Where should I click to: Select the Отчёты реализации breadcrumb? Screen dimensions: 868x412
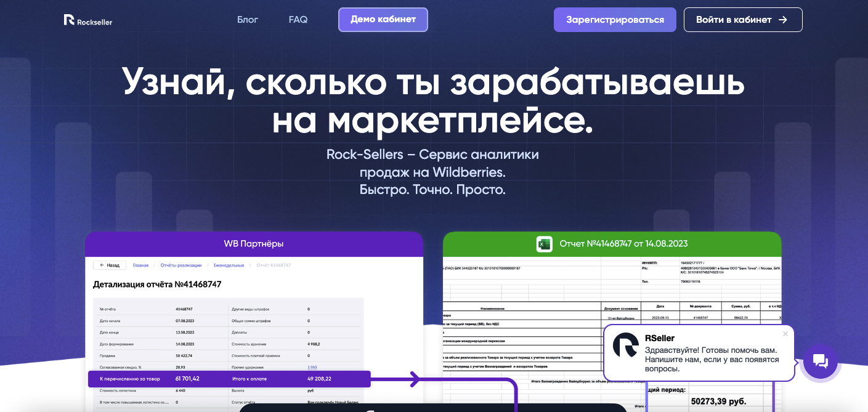(181, 265)
